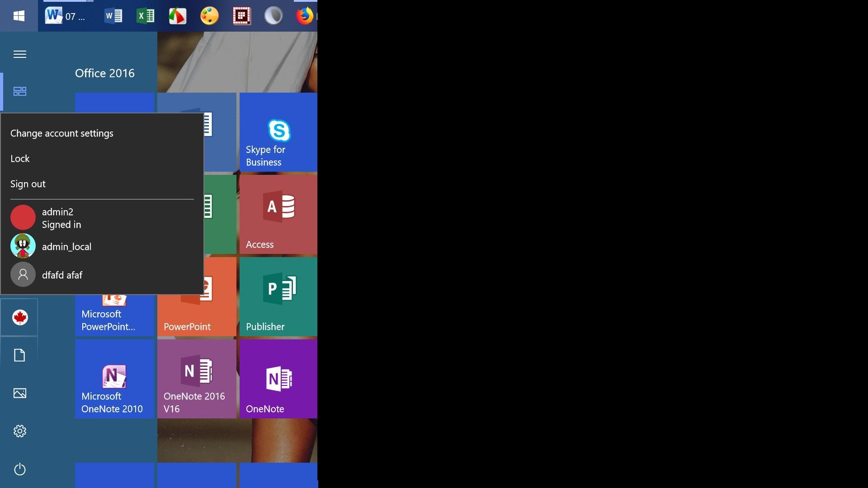Open the Excel icon in taskbar
Viewport: 868px width, 488px height.
click(145, 16)
